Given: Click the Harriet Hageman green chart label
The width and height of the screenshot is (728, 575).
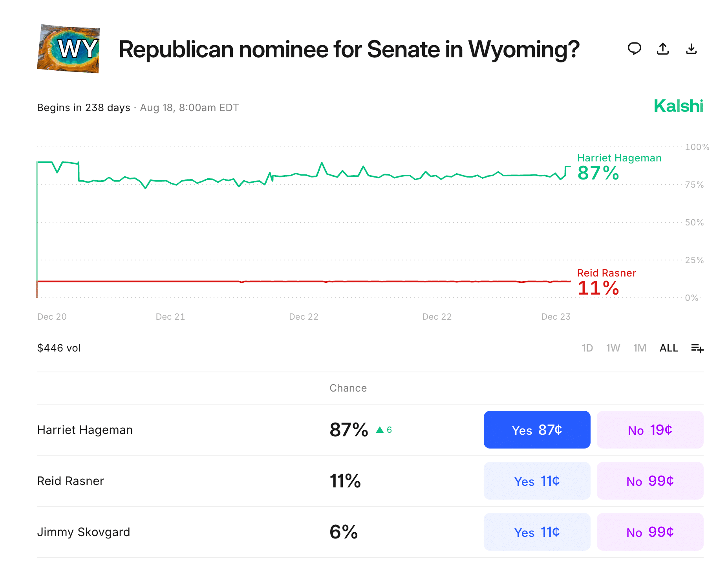Looking at the screenshot, I should click(x=619, y=158).
